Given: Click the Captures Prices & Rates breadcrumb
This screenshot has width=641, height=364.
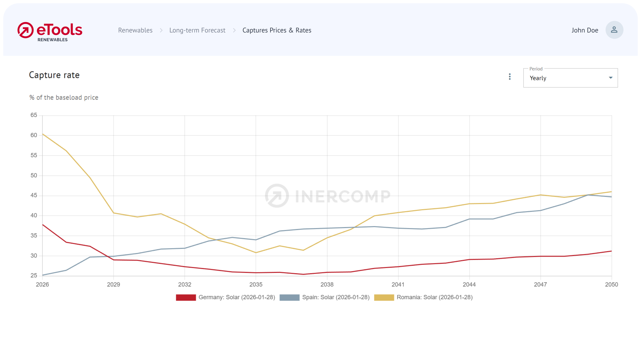Looking at the screenshot, I should 276,30.
